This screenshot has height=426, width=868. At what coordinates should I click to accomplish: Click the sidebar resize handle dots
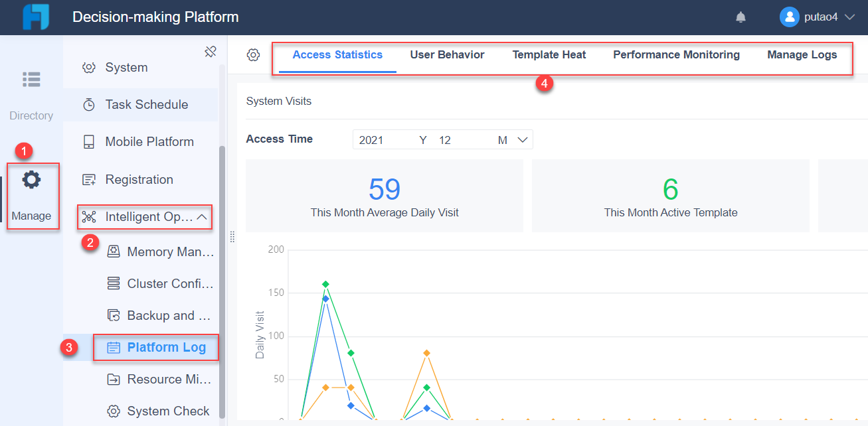(x=232, y=237)
